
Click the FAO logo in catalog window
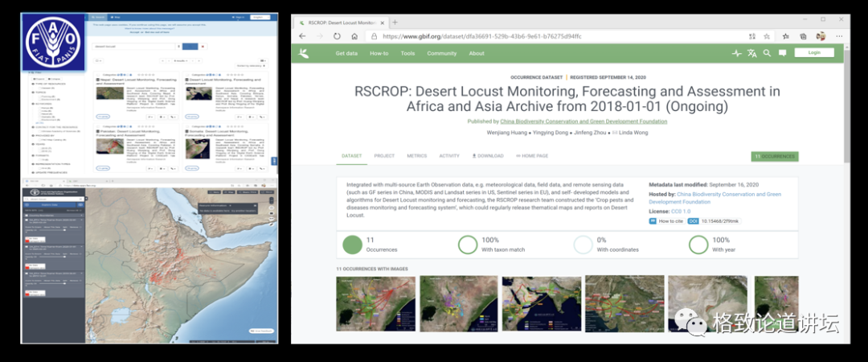(53, 42)
